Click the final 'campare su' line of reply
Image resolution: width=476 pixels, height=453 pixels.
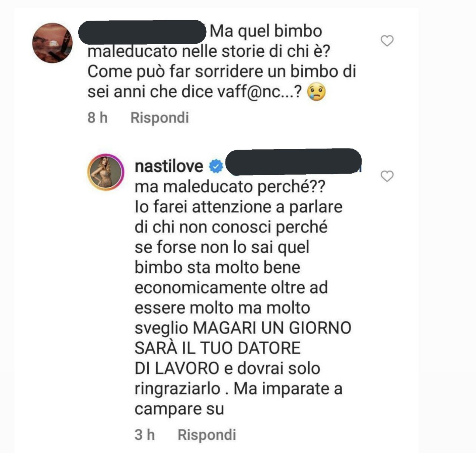pyautogui.click(x=179, y=409)
